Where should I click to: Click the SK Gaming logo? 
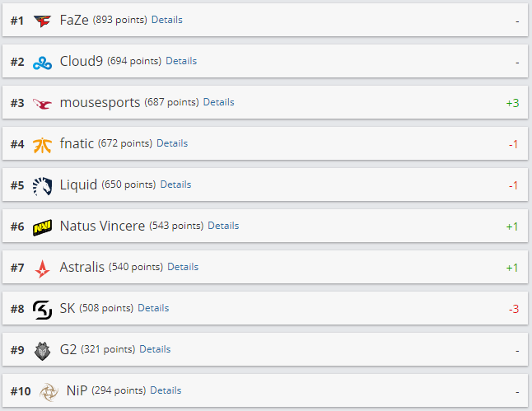[43, 309]
